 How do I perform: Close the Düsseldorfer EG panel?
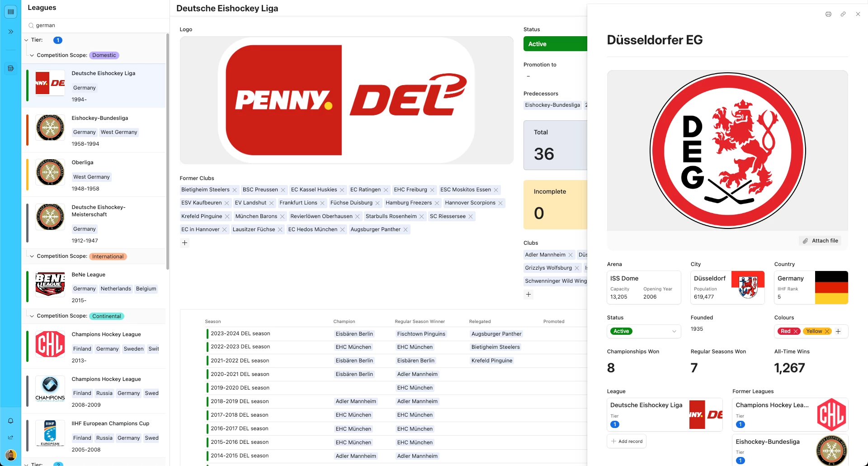click(858, 14)
